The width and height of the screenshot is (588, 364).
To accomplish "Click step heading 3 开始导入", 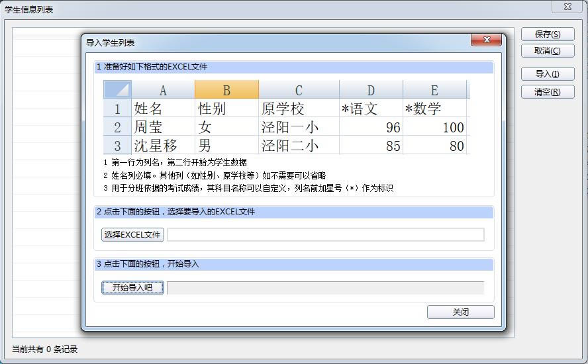I will point(148,264).
